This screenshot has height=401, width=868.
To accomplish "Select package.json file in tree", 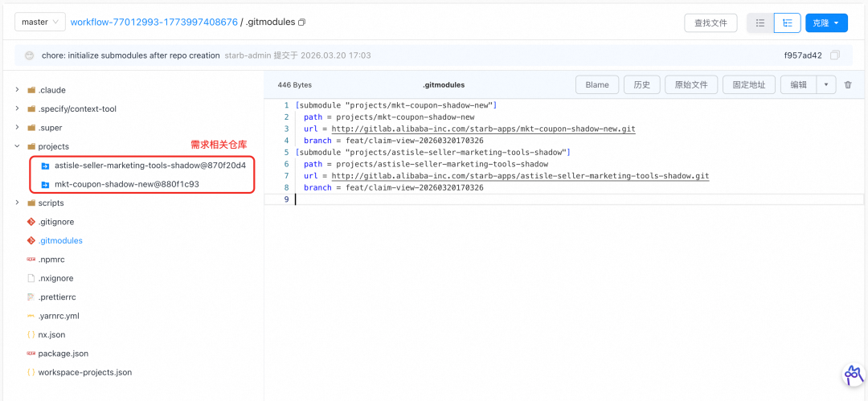I will 63,354.
